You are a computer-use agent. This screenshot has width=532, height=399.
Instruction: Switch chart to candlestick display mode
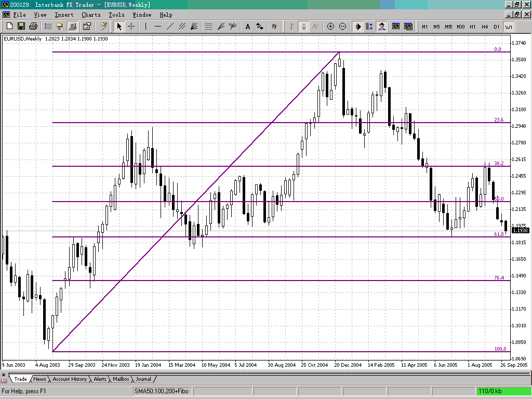(304, 26)
